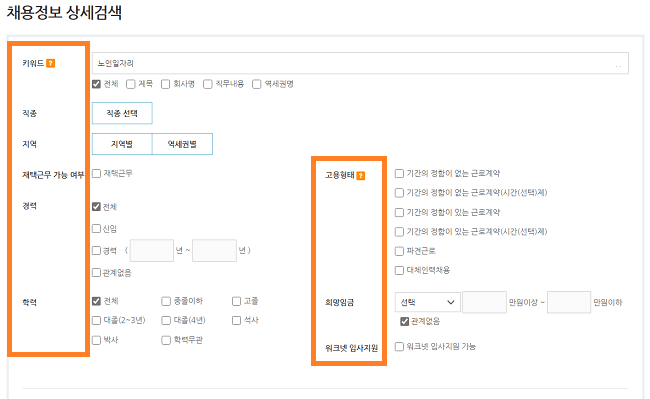This screenshot has width=650, height=399.
Task: Check the 직무내용 keyword checkbox
Action: 208,84
